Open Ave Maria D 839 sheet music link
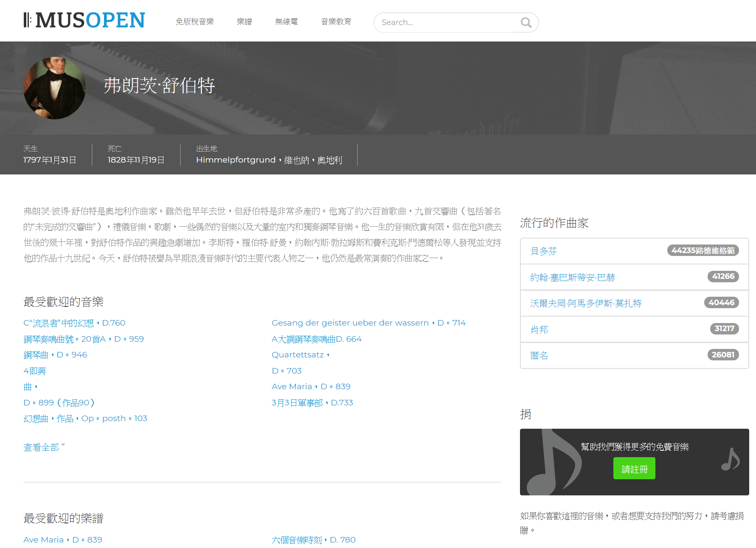 click(63, 540)
